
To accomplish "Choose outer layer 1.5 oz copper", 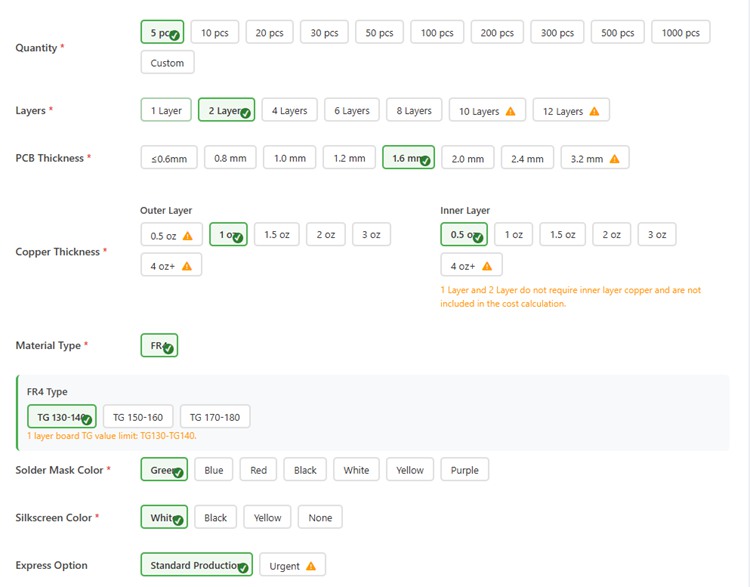I will tap(276, 235).
